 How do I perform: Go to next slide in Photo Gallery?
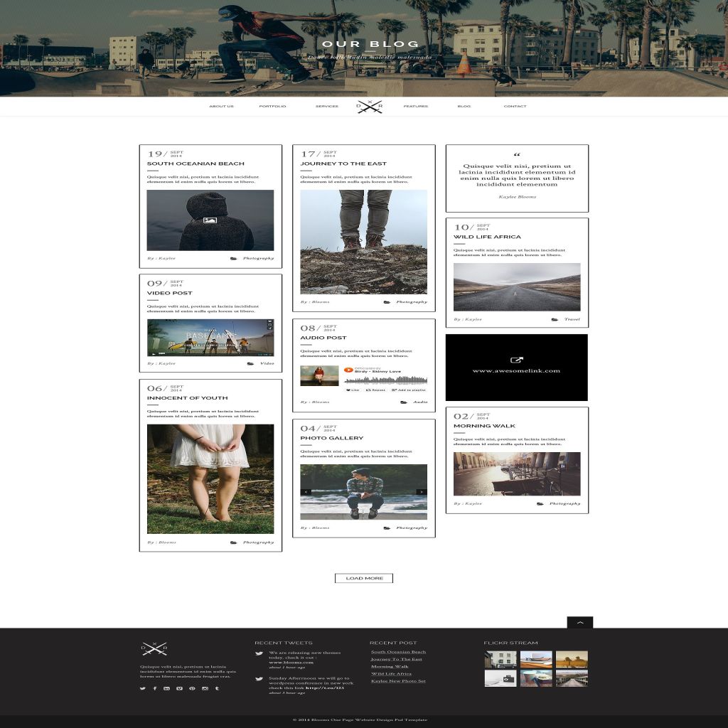pos(422,491)
